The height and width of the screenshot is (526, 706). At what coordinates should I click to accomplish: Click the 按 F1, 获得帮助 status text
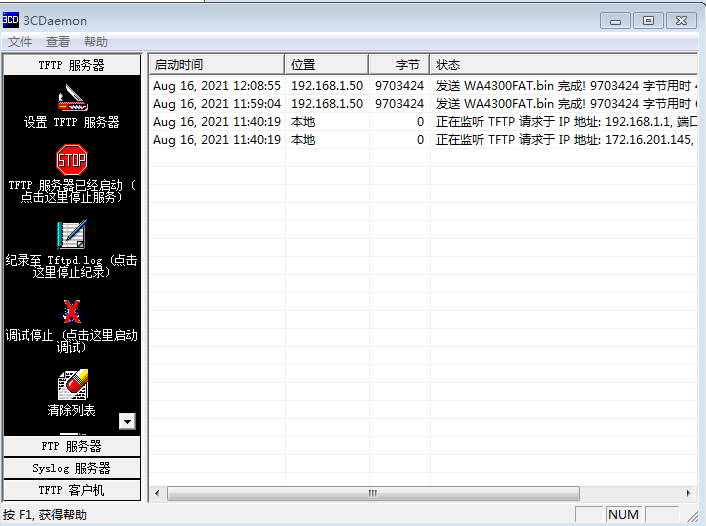pos(45,514)
